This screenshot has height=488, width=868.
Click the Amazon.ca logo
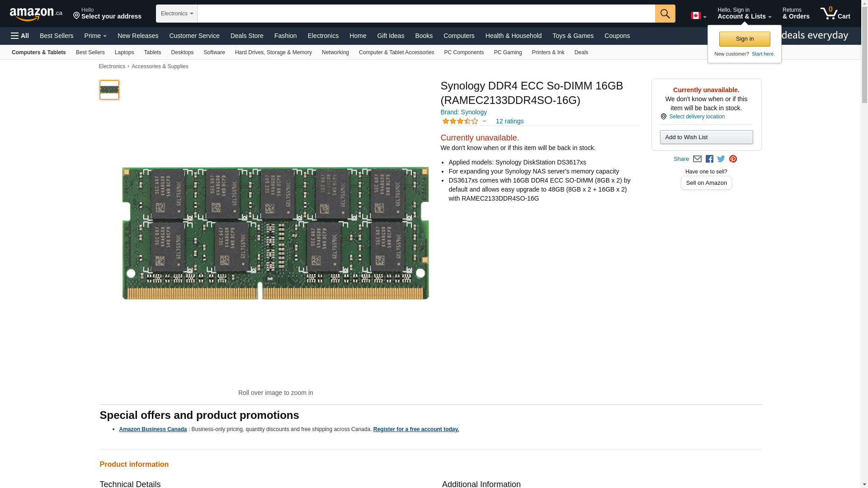click(36, 14)
